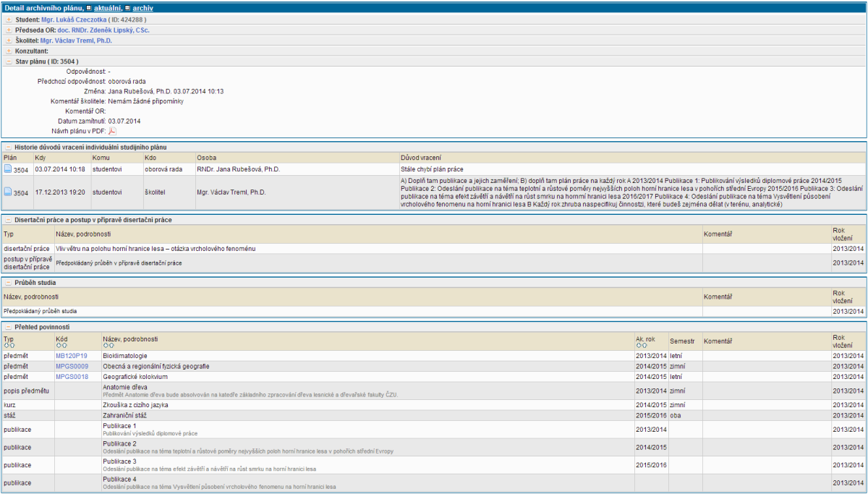Click left sort arrow under Typ column
Image resolution: width=868 pixels, height=494 pixels.
pos(6,345)
